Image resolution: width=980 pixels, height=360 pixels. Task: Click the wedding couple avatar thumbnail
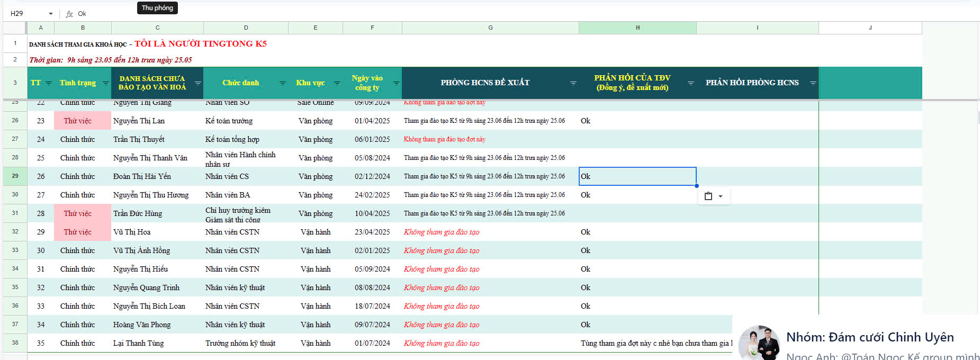759,343
